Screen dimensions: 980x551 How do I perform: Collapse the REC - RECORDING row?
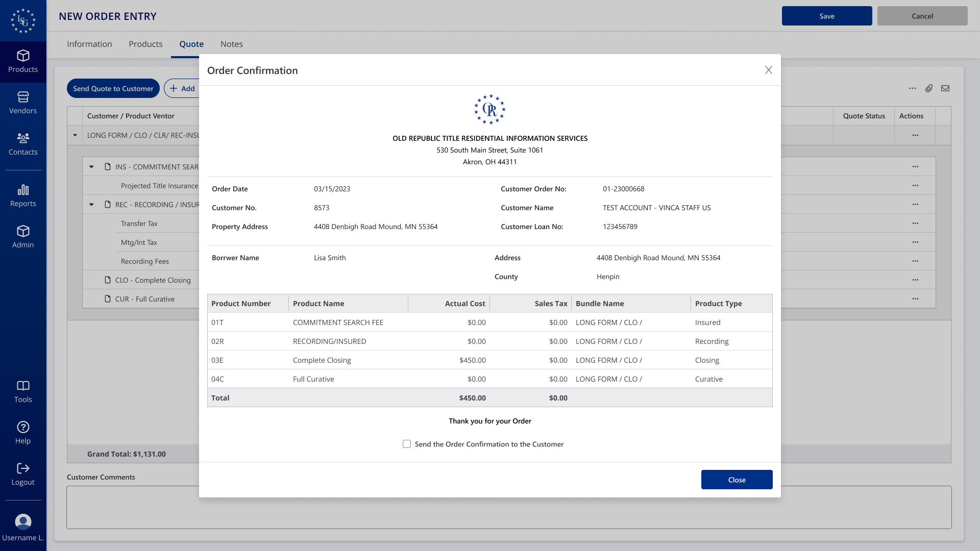tap(91, 205)
